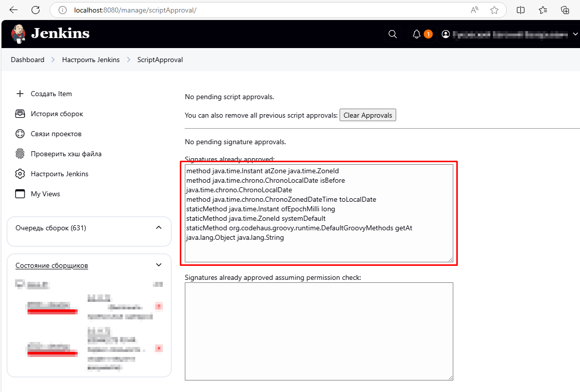The width and height of the screenshot is (580, 392).
Task: Go to Dashboard breadcrumb link
Action: [28, 60]
